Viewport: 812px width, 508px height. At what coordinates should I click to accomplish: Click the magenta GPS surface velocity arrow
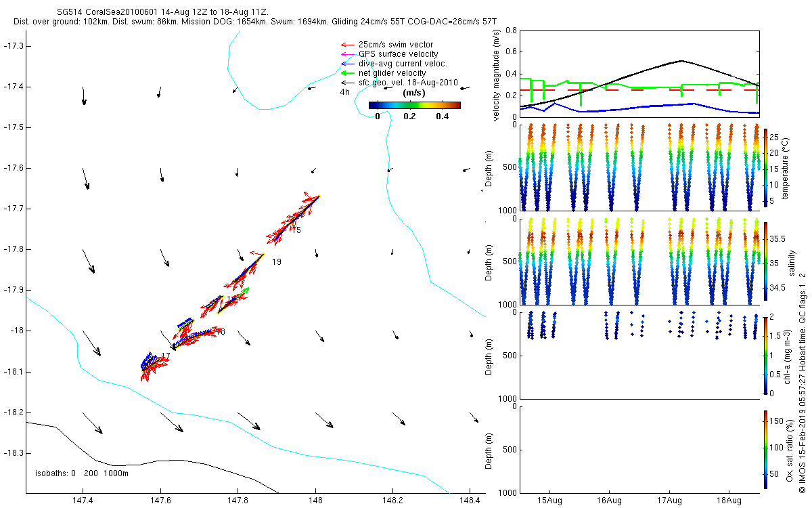pyautogui.click(x=348, y=54)
